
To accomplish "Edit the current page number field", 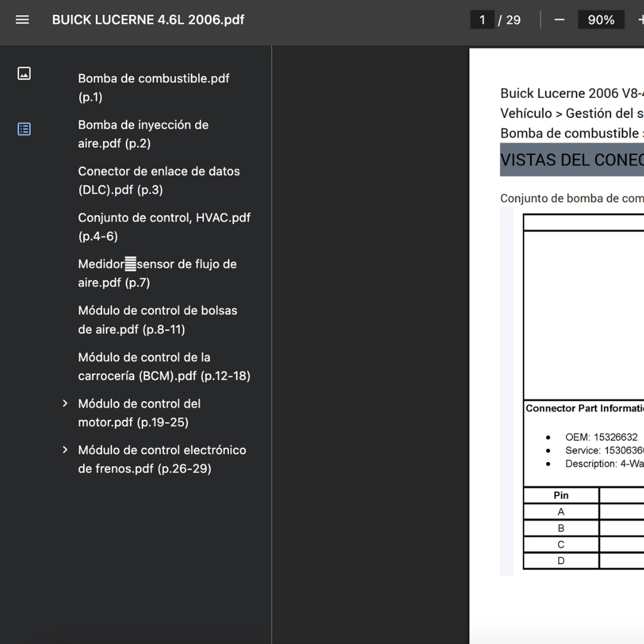I will [482, 20].
